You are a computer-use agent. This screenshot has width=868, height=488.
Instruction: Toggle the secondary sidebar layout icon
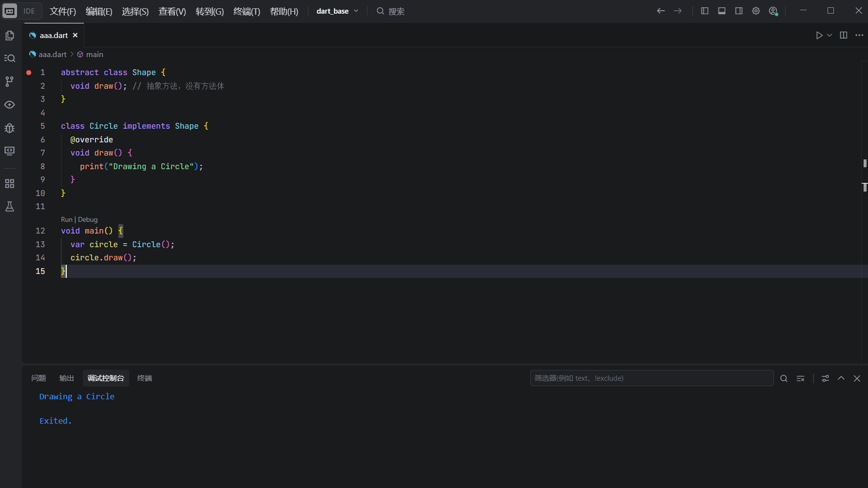739,11
